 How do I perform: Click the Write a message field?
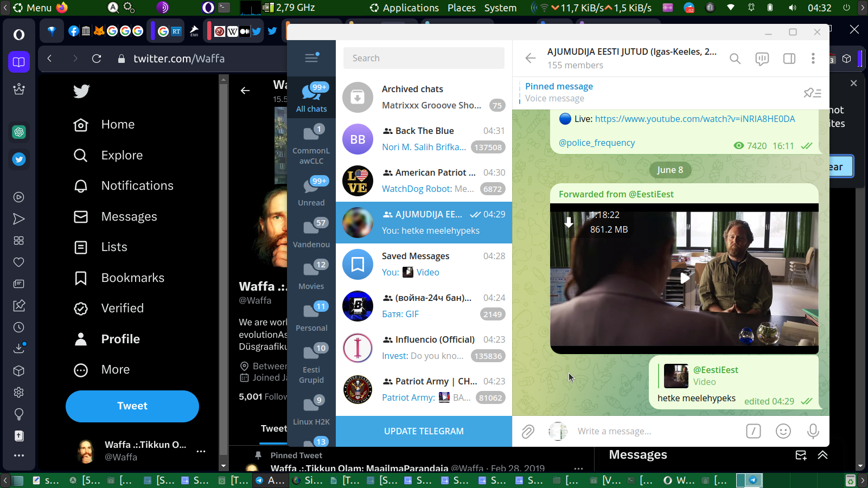pyautogui.click(x=656, y=431)
